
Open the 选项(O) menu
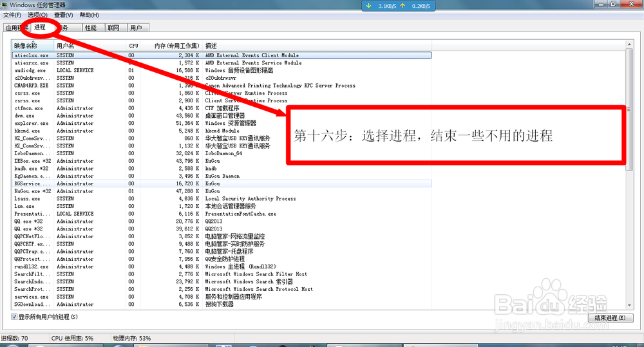point(37,15)
